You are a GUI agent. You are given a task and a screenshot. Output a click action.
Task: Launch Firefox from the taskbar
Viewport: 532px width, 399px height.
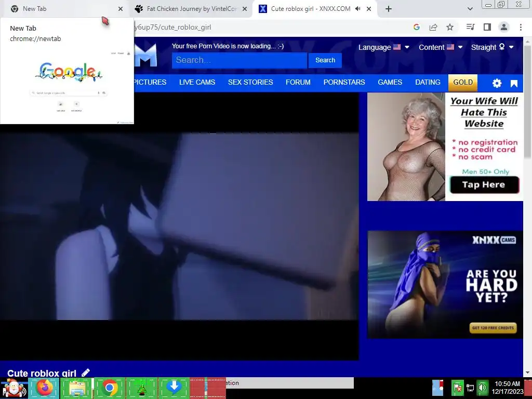(x=45, y=388)
